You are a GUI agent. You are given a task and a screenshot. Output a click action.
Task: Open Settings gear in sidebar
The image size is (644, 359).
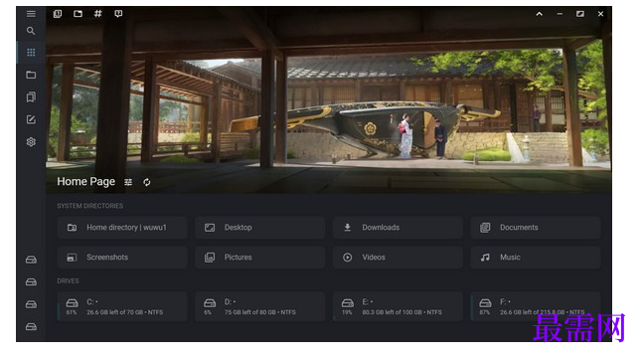coord(31,141)
